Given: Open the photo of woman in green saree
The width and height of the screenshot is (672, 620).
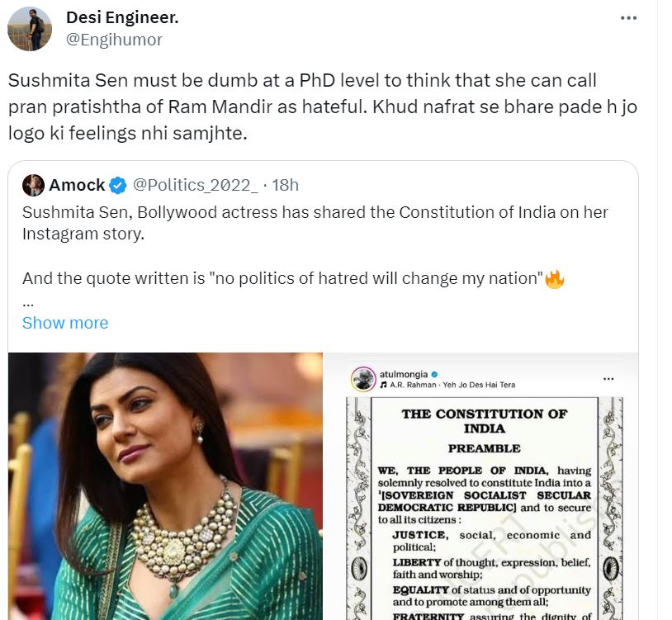Looking at the screenshot, I should [165, 486].
